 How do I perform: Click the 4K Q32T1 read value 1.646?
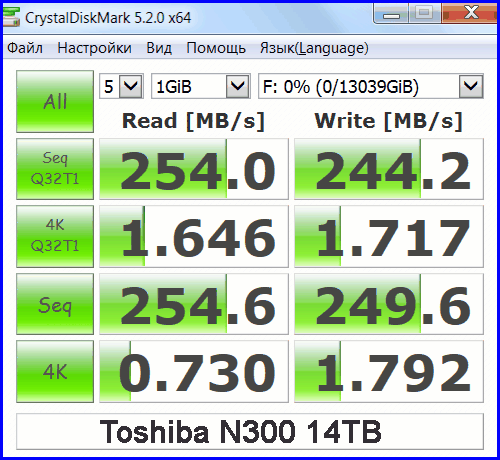point(194,236)
